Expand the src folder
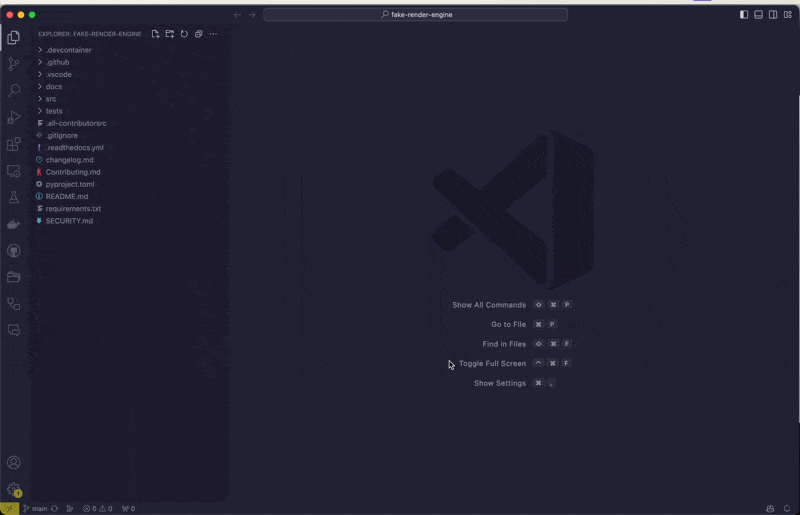 [x=130, y=99]
